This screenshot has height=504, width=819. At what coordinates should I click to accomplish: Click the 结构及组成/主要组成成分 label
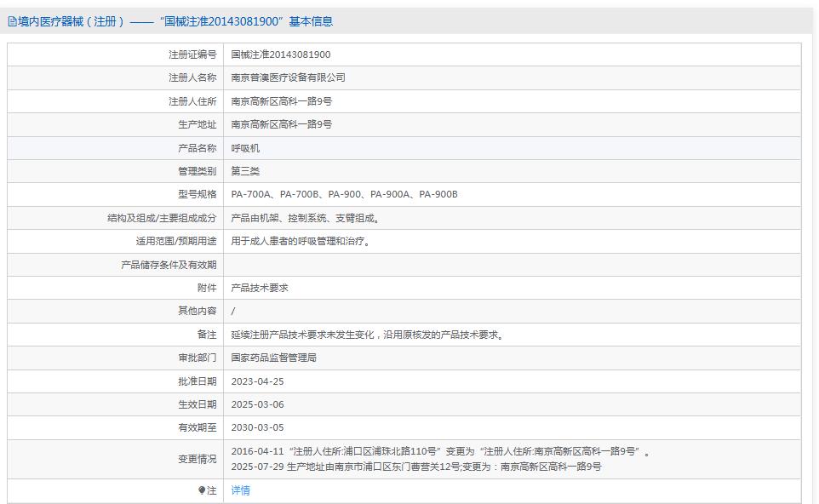(x=162, y=218)
